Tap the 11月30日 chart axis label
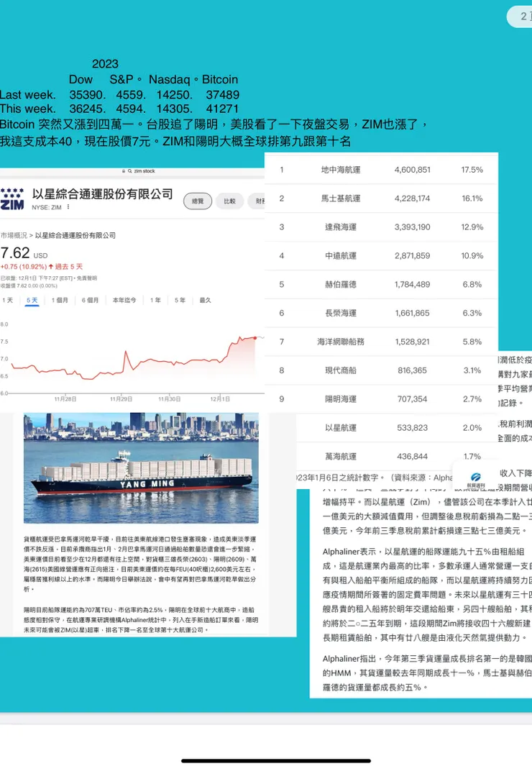 pyautogui.click(x=170, y=399)
